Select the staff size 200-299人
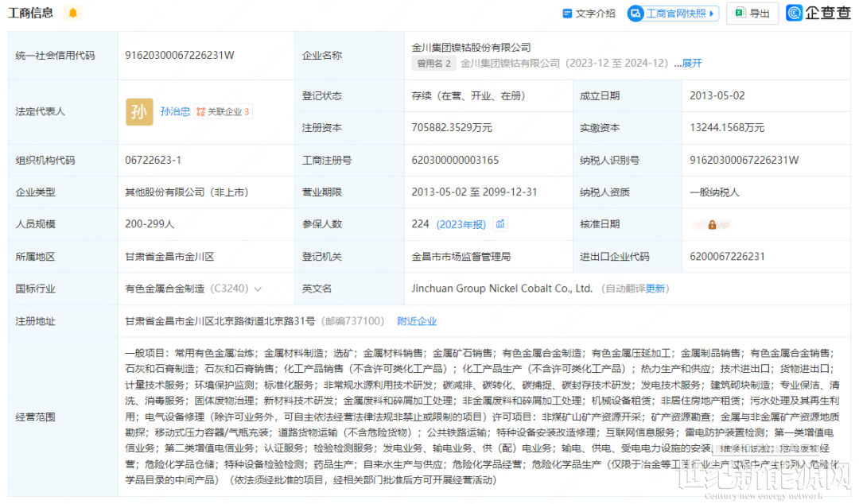The width and height of the screenshot is (859, 504). click(x=150, y=224)
